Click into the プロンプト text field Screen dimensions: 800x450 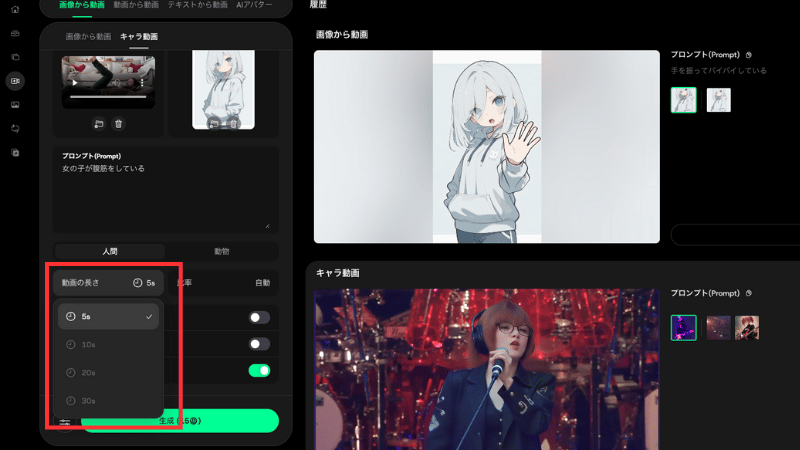[x=165, y=195]
